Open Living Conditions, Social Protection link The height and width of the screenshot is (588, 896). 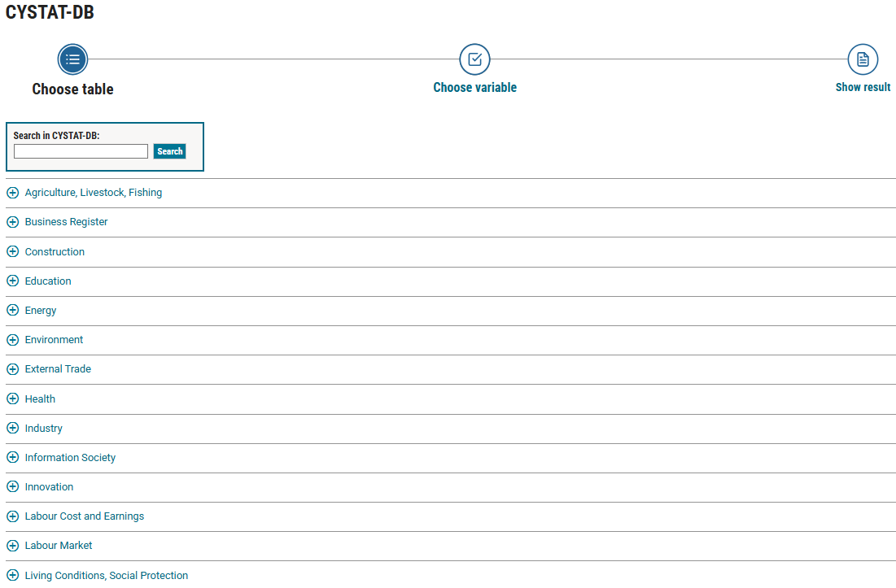[106, 576]
